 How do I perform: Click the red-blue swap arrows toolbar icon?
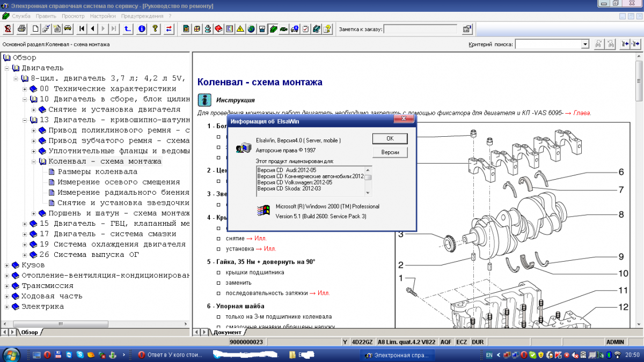coord(169,28)
